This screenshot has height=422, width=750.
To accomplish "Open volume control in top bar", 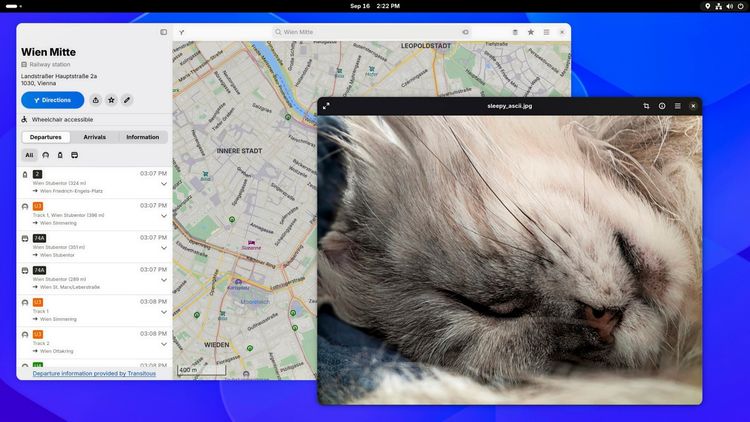I will [729, 6].
